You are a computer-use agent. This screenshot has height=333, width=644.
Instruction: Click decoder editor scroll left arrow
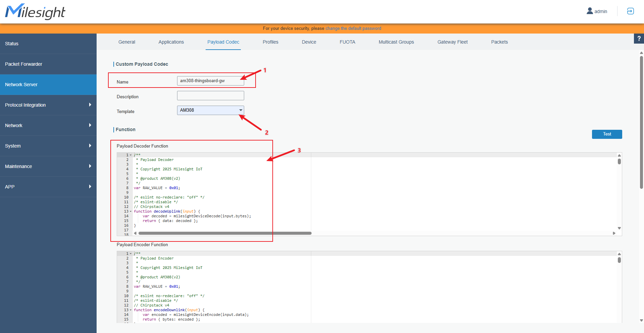click(135, 233)
